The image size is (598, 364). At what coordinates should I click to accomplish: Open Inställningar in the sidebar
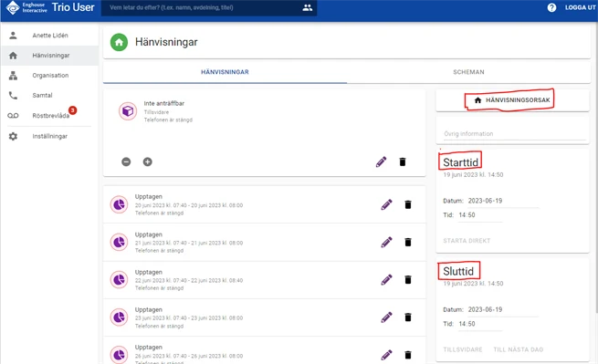tap(49, 136)
